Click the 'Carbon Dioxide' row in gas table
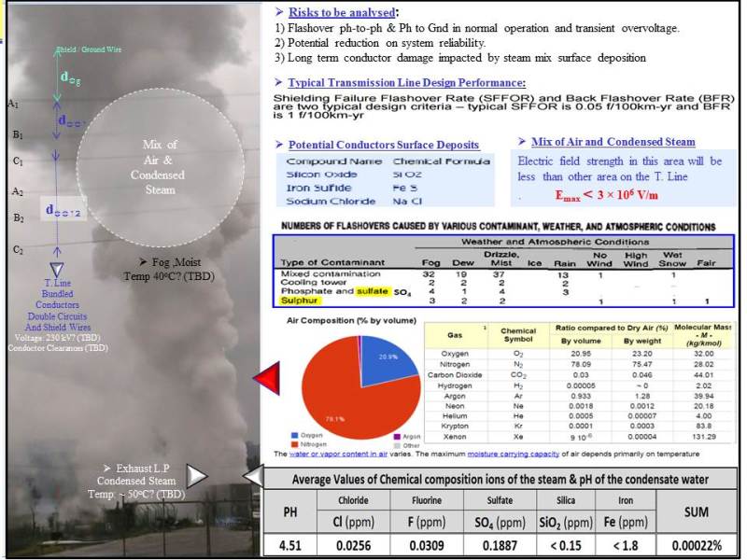The width and height of the screenshot is (747, 560). (578, 375)
